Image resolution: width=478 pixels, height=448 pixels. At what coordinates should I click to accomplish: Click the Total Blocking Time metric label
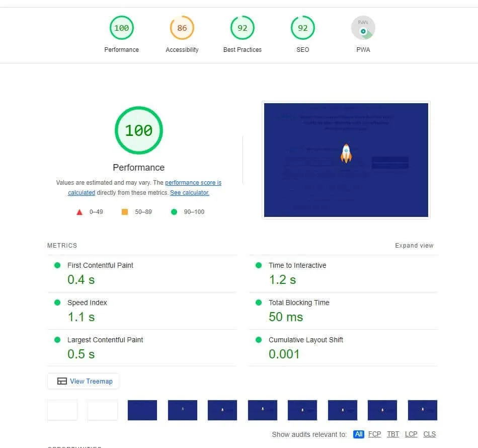tap(299, 303)
